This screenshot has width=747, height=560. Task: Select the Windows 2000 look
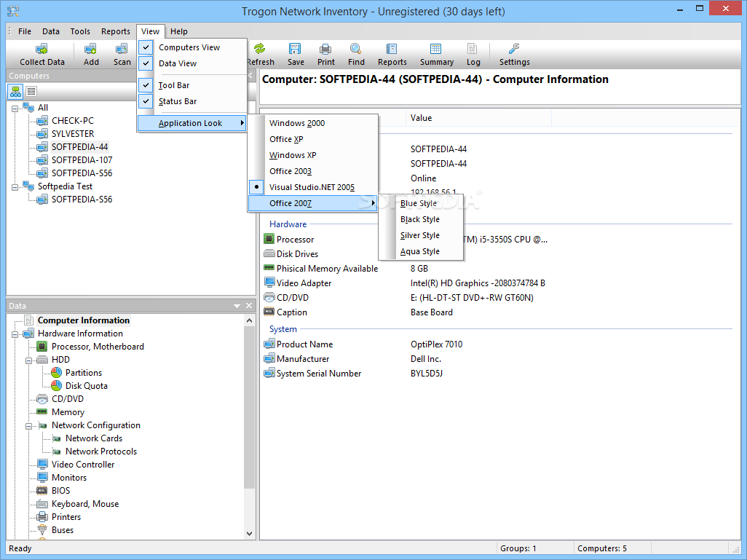312,123
